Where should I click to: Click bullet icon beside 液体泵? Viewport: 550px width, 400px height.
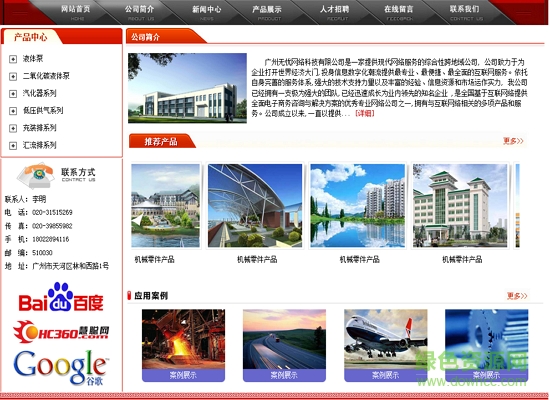pos(13,59)
